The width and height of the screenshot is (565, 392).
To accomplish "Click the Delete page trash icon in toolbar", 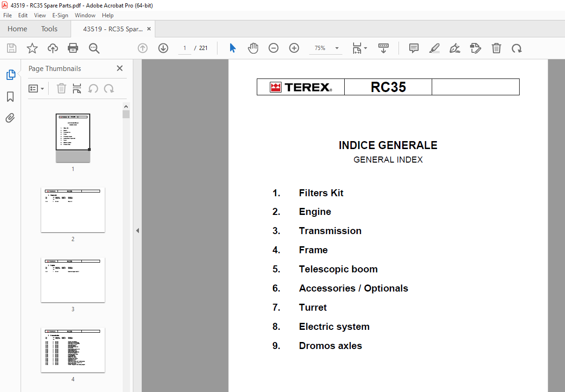I will 496,48.
